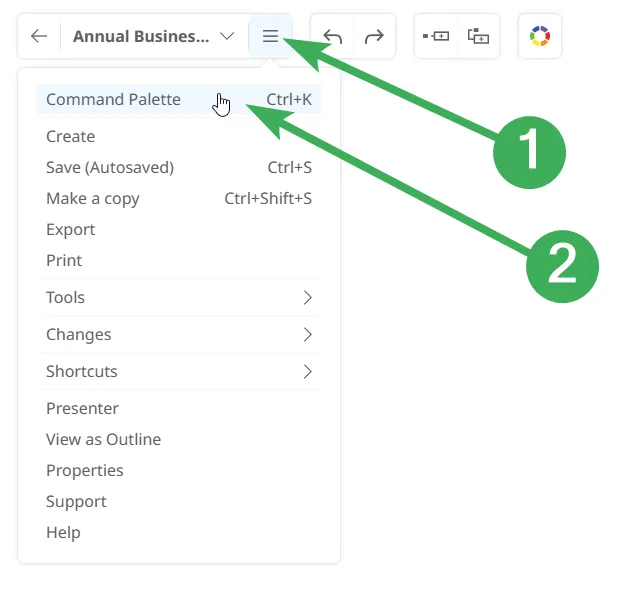Open the colorful ring theme icon
Screen dimensions: 639x595
[x=540, y=37]
